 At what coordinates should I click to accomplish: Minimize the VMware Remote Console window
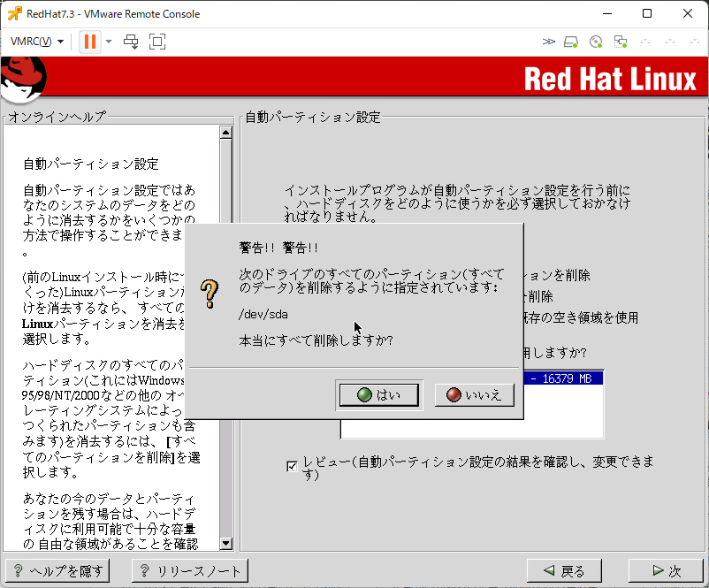607,13
